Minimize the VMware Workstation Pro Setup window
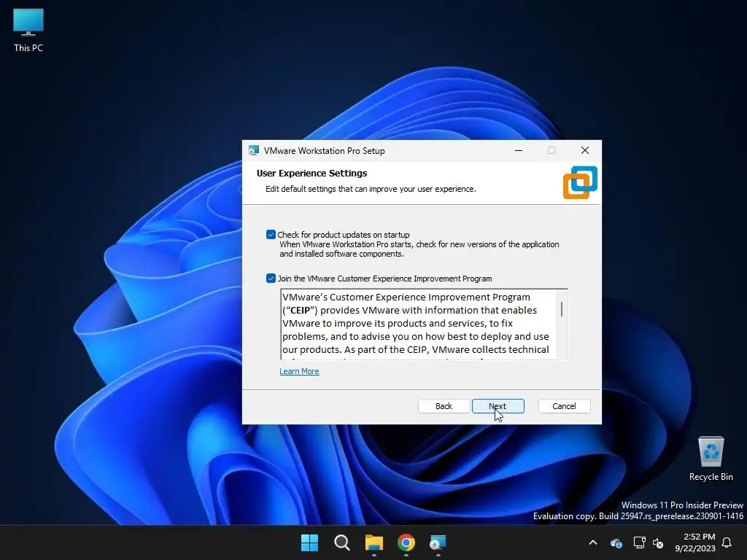This screenshot has height=560, width=747. coord(519,150)
